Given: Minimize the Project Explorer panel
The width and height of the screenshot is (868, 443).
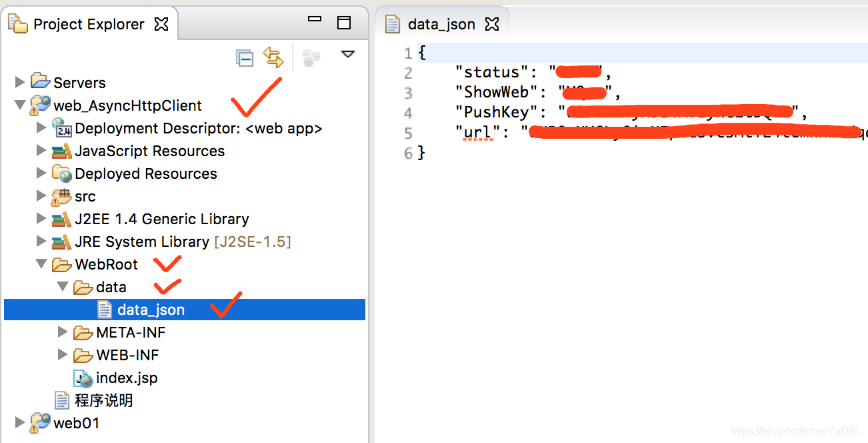Looking at the screenshot, I should pos(315,21).
